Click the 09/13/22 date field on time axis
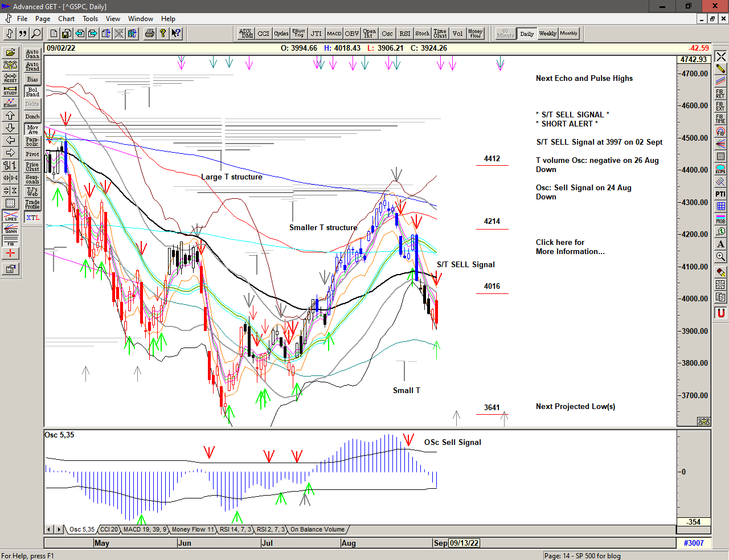Image resolution: width=729 pixels, height=560 pixels. coord(464,543)
